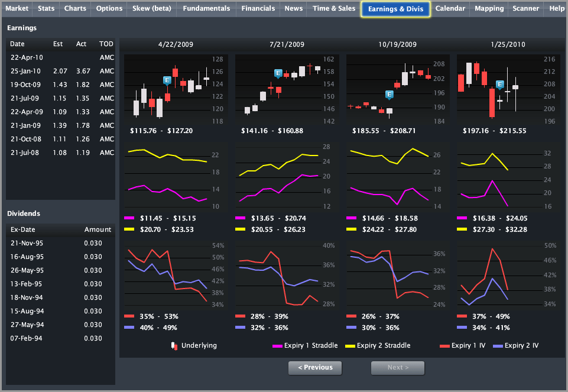The width and height of the screenshot is (568, 392).
Task: Select the 16-Aug-95 dividend row
Action: click(x=60, y=257)
